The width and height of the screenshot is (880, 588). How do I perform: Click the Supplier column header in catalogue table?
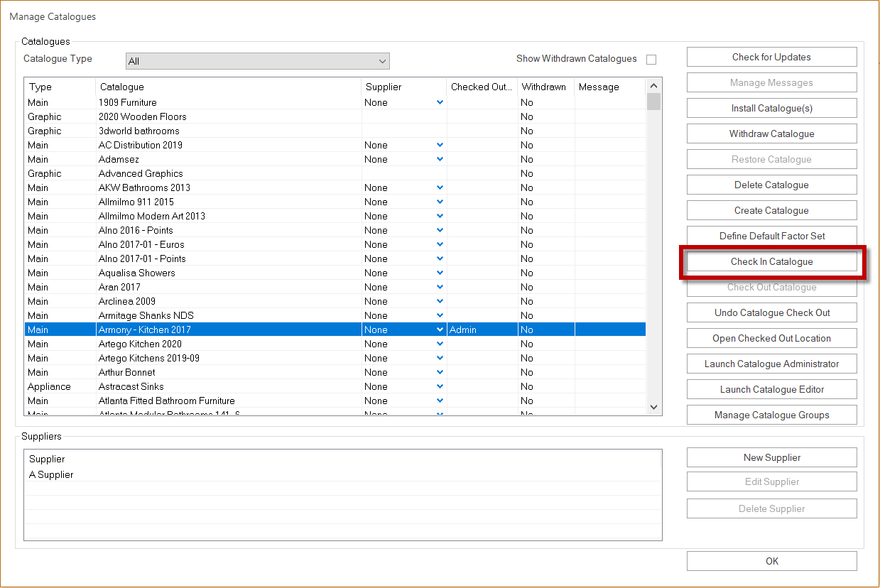click(403, 87)
